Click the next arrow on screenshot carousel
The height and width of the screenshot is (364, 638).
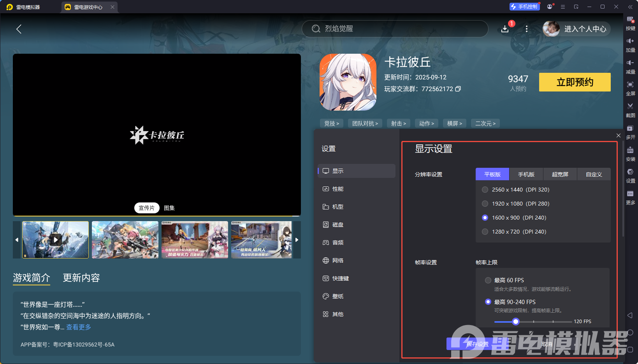pos(297,240)
